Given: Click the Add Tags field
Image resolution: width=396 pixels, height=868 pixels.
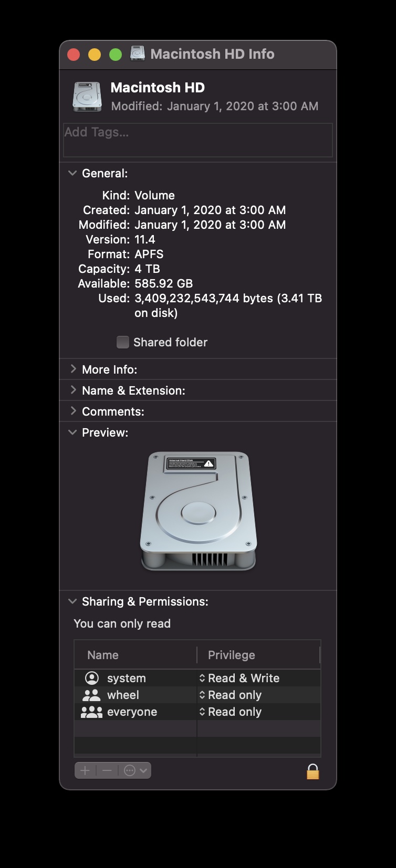Looking at the screenshot, I should (x=198, y=140).
